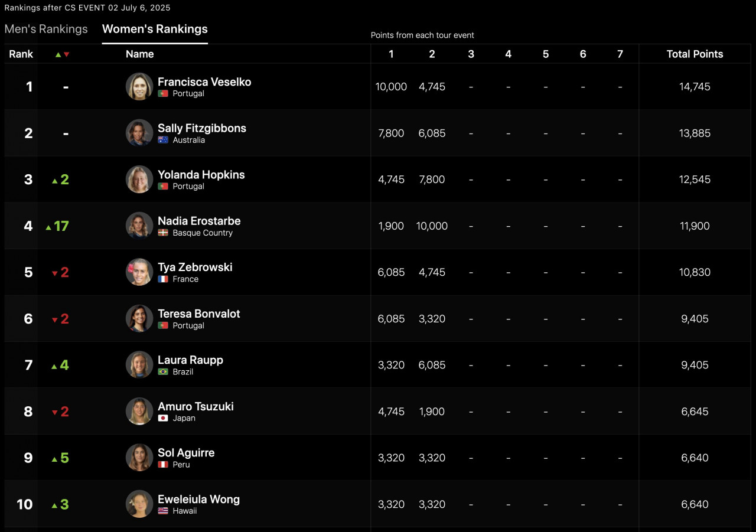Switch to the Men's Rankings tab

[46, 29]
